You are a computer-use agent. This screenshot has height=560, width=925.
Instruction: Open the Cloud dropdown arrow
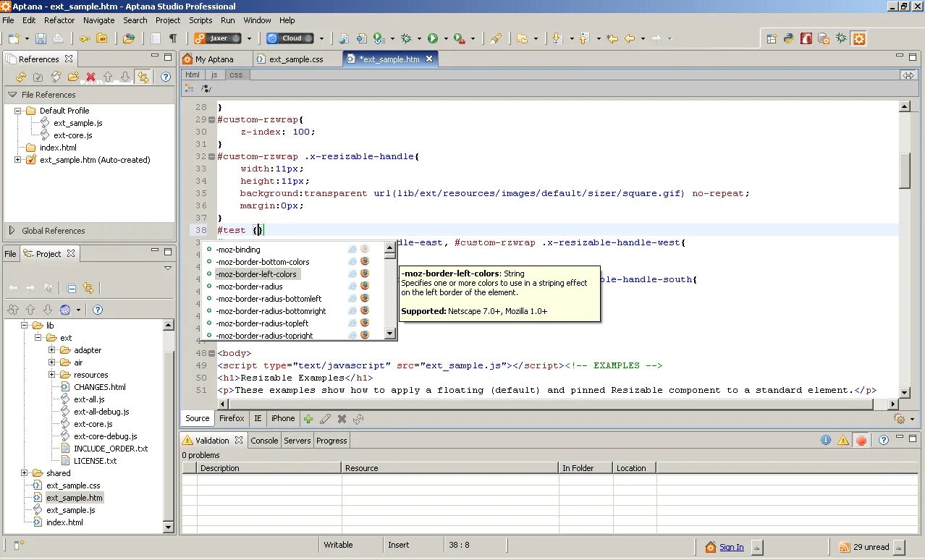coord(321,38)
